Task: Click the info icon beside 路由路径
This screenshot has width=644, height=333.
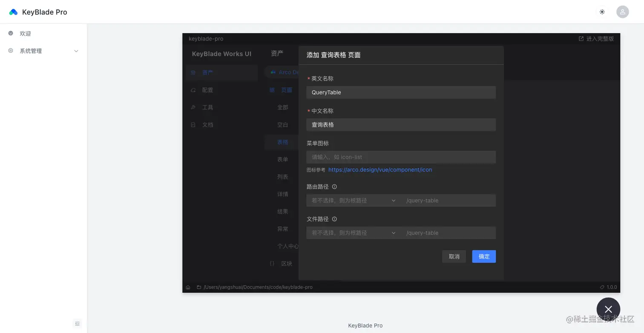Action: pos(335,187)
